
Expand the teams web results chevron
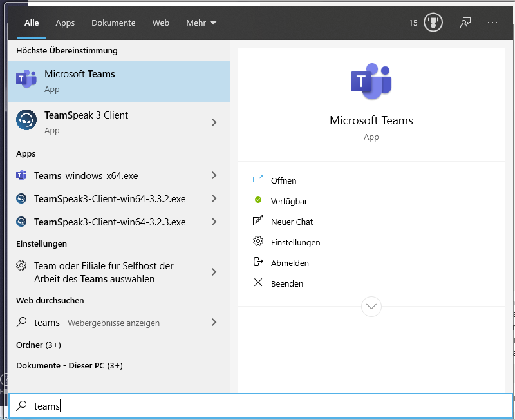point(214,322)
